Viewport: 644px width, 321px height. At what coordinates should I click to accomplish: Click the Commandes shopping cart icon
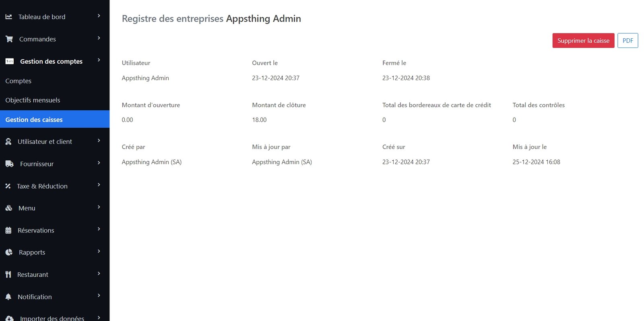pos(9,39)
